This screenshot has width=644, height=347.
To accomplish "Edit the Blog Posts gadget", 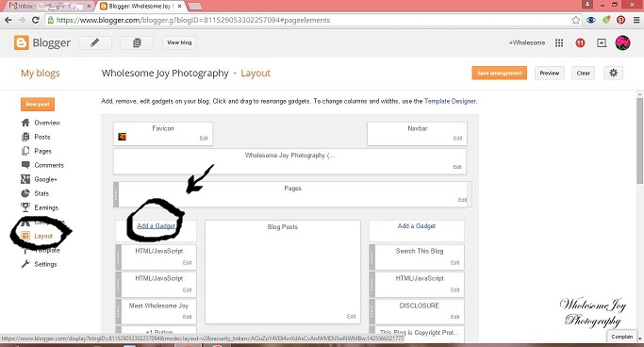I will click(x=351, y=316).
